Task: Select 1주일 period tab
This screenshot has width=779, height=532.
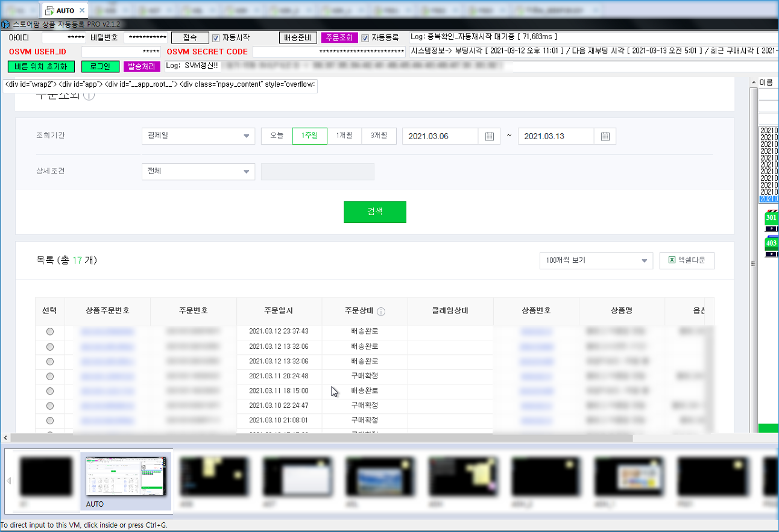Action: 309,136
